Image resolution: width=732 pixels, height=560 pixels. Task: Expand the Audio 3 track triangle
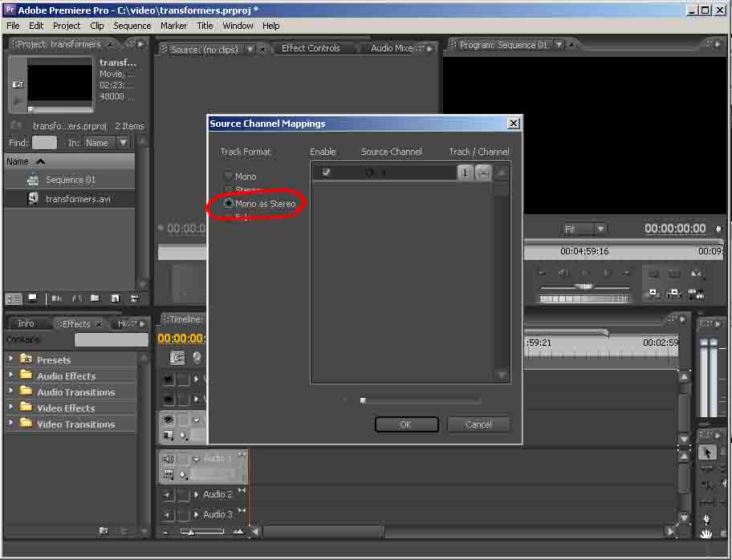click(196, 514)
